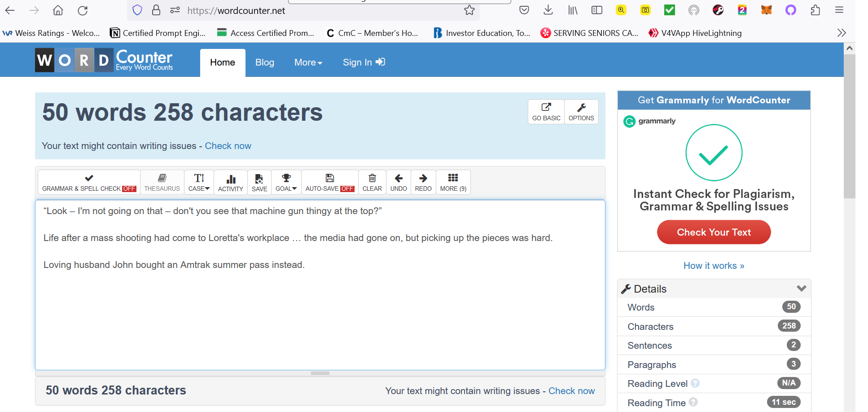Click the Words count row

[714, 307]
